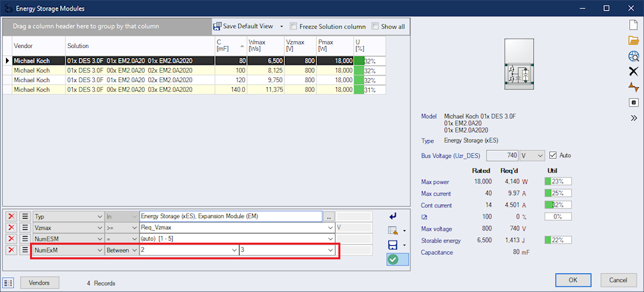Select row with Wmax 11,375
Image resolution: width=644 pixels, height=292 pixels.
[x=194, y=89]
